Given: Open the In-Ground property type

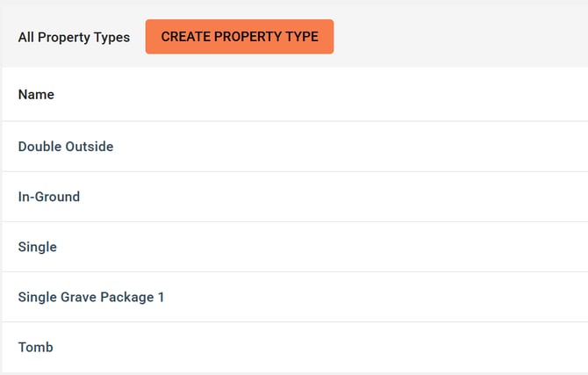Looking at the screenshot, I should [x=49, y=197].
